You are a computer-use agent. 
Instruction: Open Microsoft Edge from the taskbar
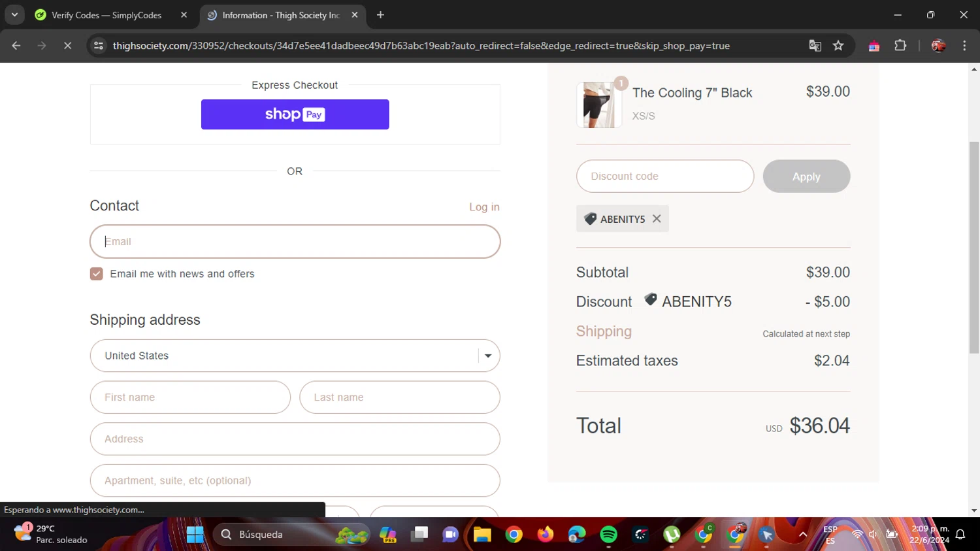click(577, 535)
